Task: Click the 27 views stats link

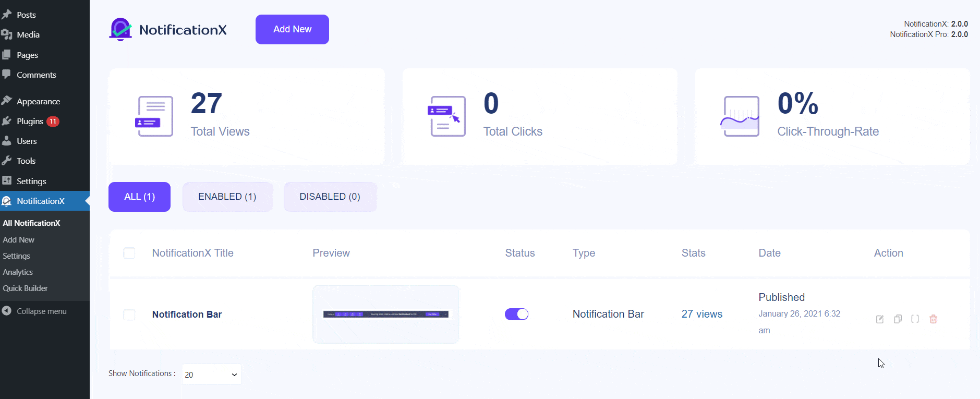Action: [x=702, y=314]
